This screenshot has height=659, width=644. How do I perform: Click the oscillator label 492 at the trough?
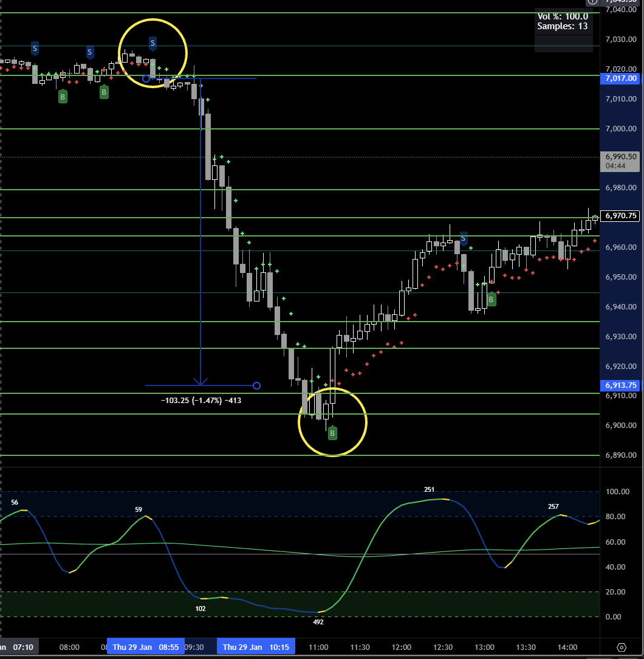318,622
